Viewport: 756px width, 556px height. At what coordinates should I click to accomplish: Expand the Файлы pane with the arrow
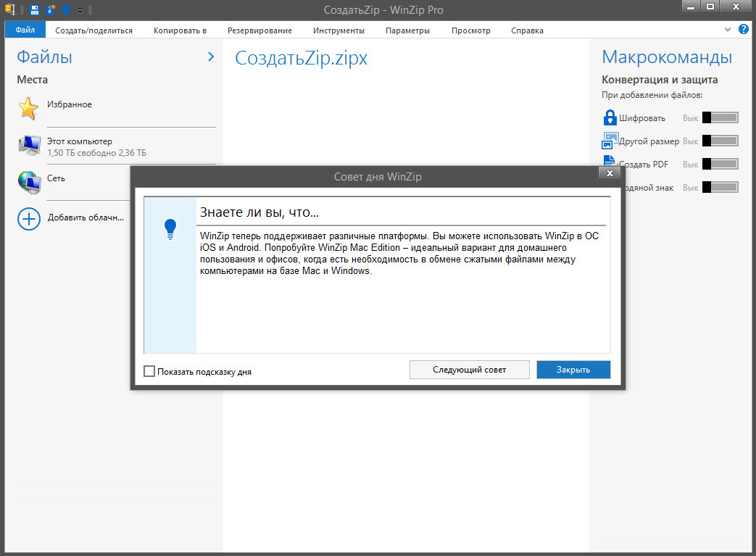[211, 57]
